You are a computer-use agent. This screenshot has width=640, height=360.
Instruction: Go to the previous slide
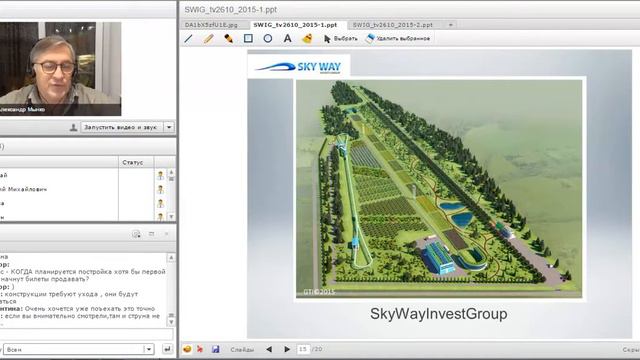click(269, 349)
